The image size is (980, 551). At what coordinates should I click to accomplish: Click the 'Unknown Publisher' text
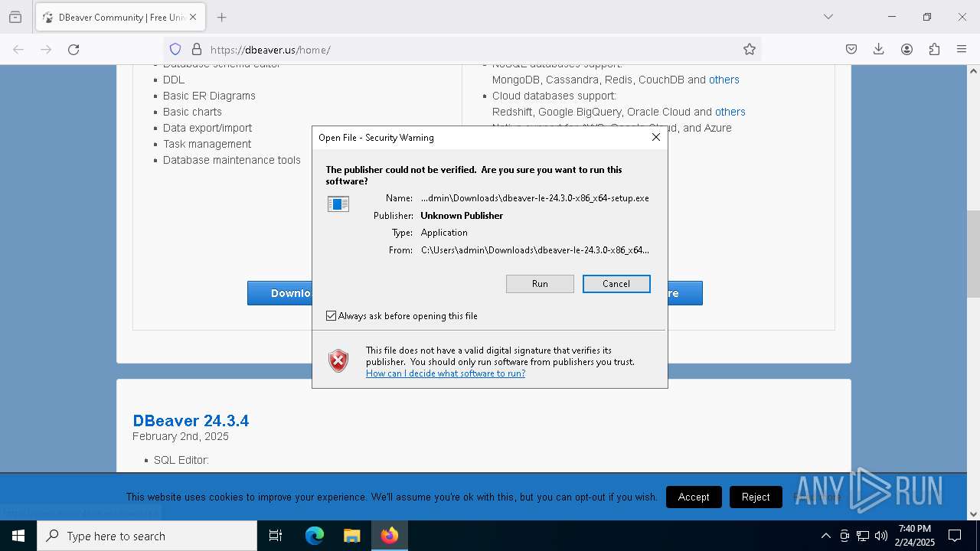(x=462, y=216)
